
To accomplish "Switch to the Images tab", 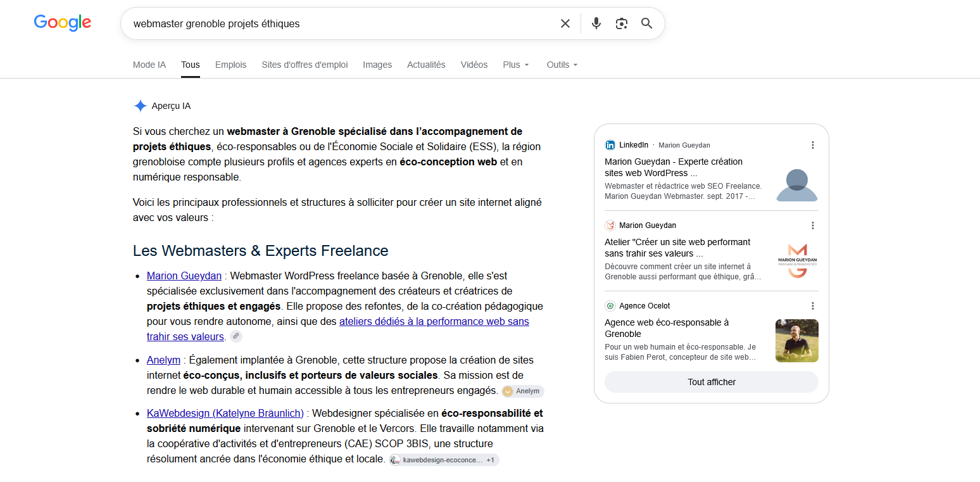I will (377, 65).
